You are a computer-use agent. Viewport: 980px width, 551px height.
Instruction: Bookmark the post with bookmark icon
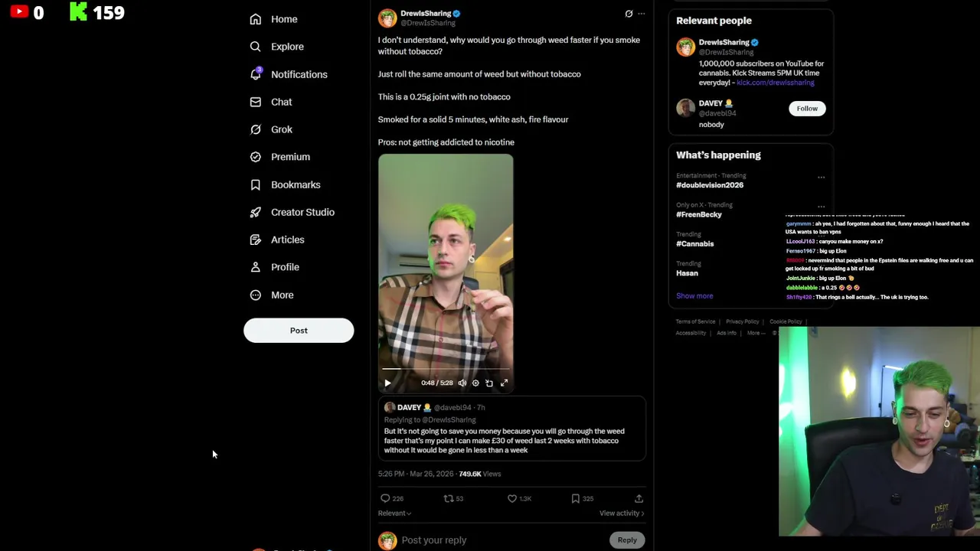click(575, 498)
